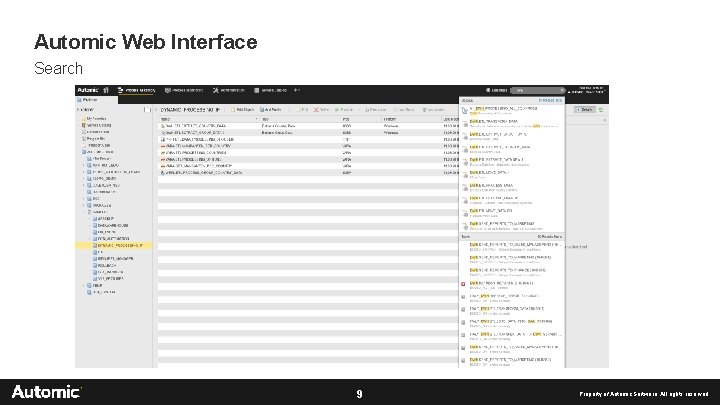Select the highlighted DYNAMIC_PROCESSING_IF folder
Image resolution: width=720 pixels, height=405 pixels.
[x=114, y=246]
